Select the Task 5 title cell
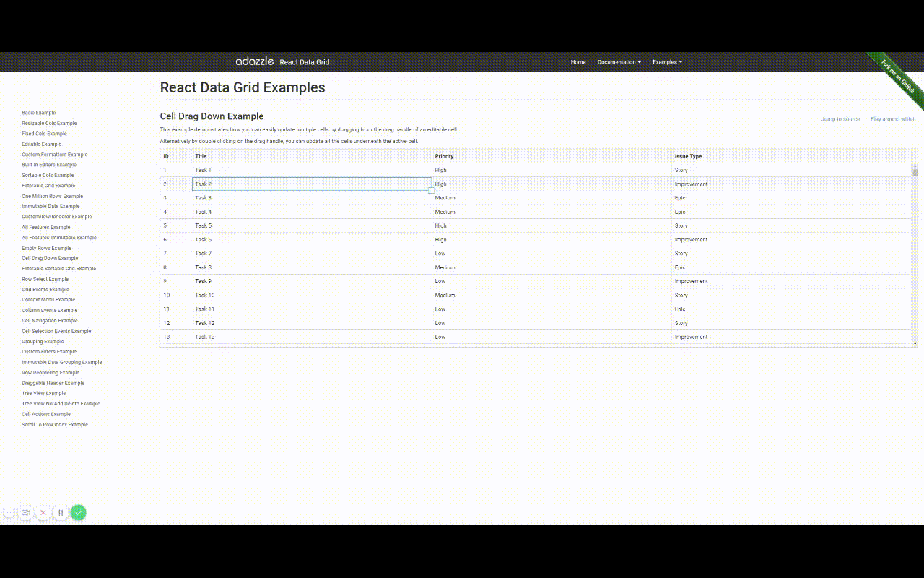Image resolution: width=924 pixels, height=578 pixels. coord(312,225)
